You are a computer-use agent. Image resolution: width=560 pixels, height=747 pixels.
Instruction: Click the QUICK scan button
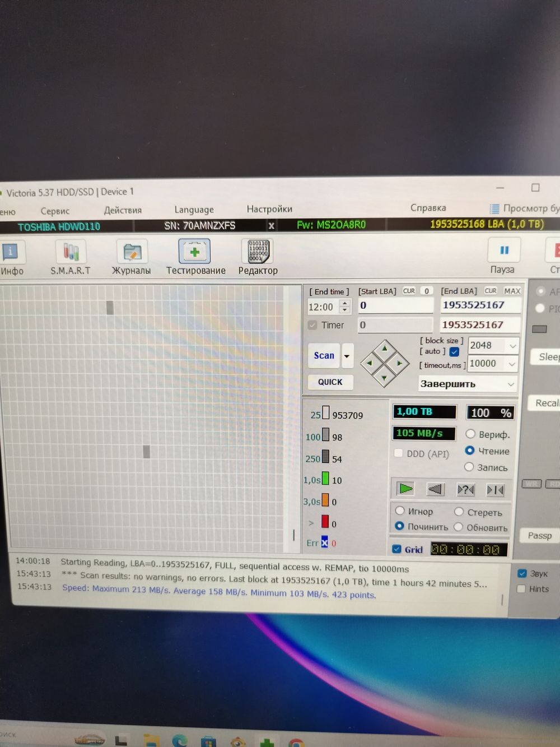[330, 382]
